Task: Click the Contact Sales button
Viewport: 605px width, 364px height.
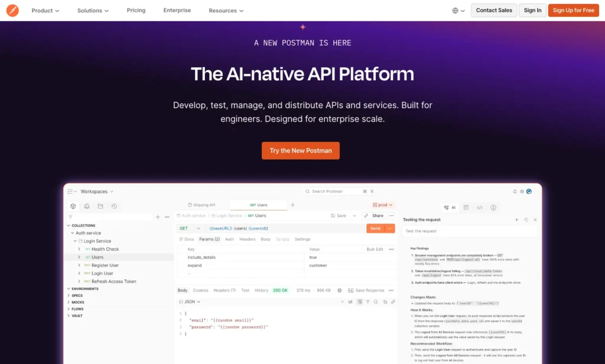Action: pyautogui.click(x=494, y=11)
